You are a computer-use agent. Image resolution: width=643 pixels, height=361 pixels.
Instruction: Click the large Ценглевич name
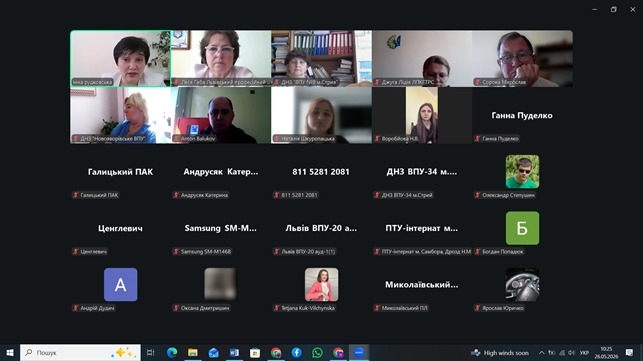120,228
